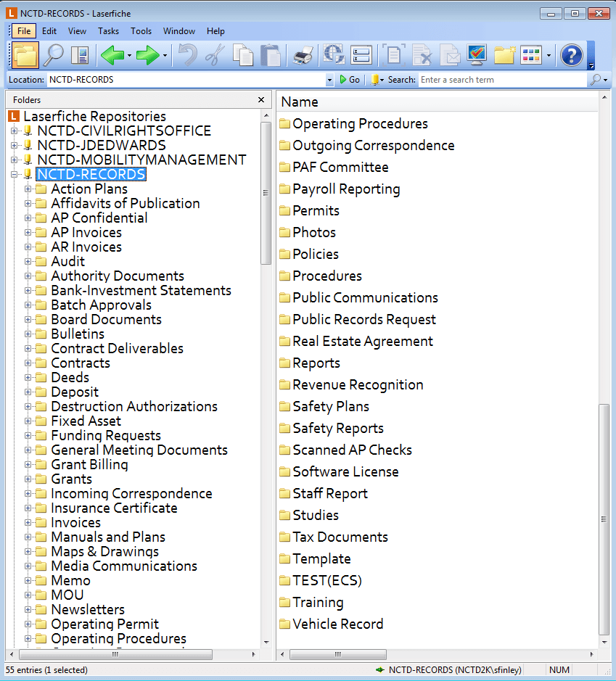Open the Window menu
Image resolution: width=616 pixels, height=681 pixels.
[x=179, y=31]
